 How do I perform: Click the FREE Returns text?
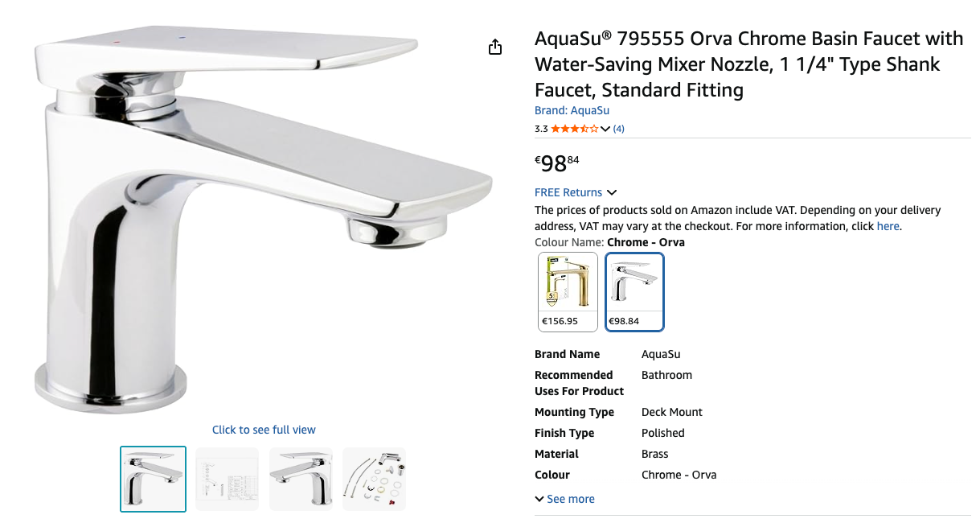point(568,193)
